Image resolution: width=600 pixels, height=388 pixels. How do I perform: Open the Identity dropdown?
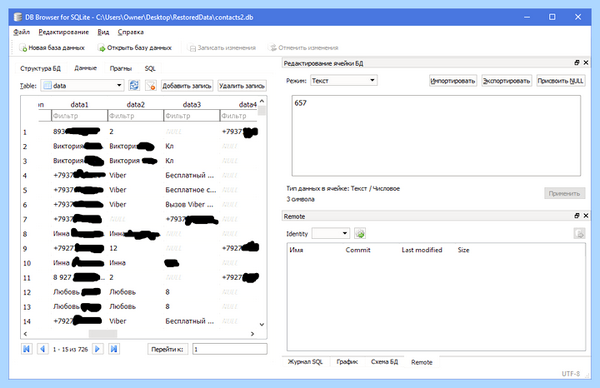point(331,233)
